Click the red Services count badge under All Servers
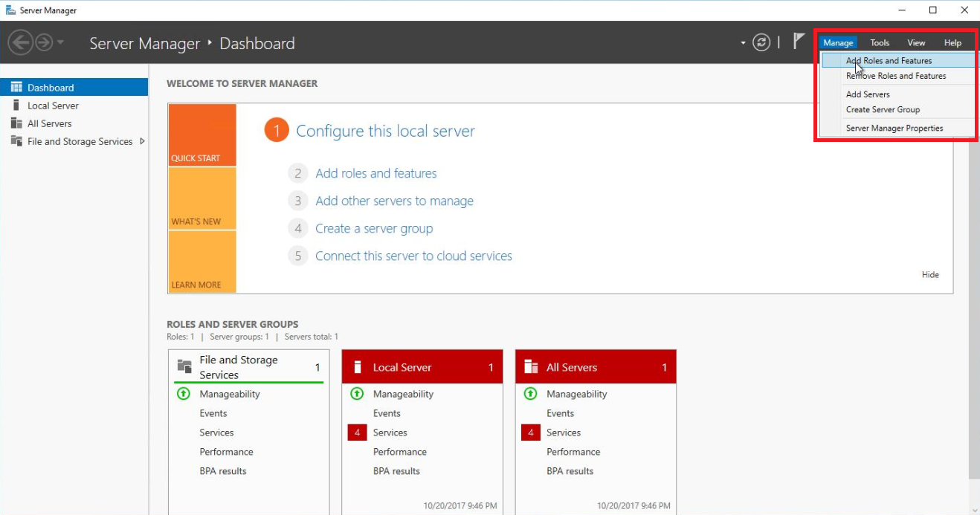980x515 pixels. click(532, 433)
